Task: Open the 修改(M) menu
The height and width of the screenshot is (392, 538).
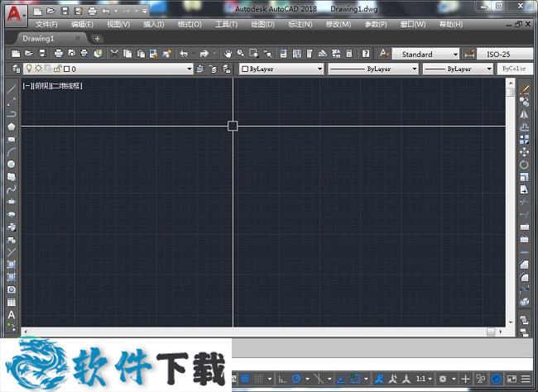Action: coord(339,24)
